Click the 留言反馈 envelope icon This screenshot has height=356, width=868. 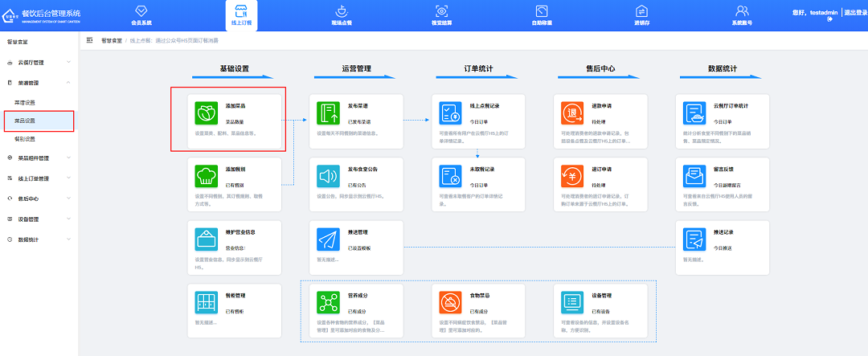694,174
